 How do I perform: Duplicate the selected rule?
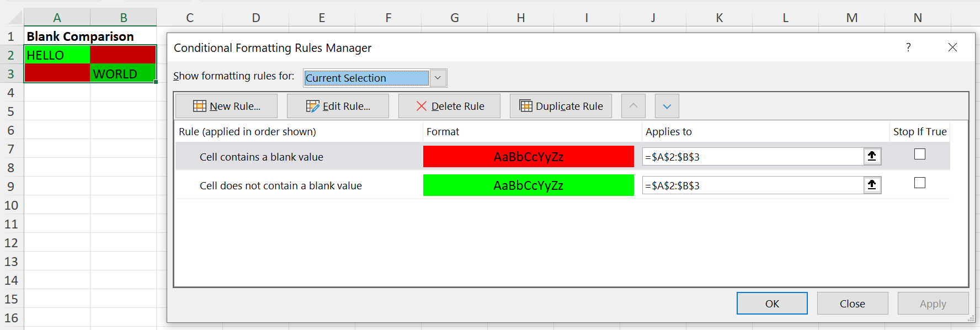[x=561, y=106]
